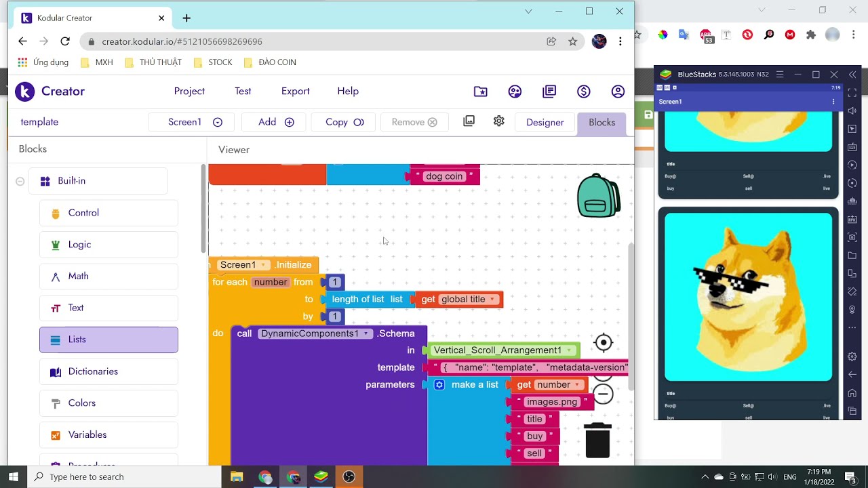
Task: Select the Lists blocks category
Action: (108, 340)
